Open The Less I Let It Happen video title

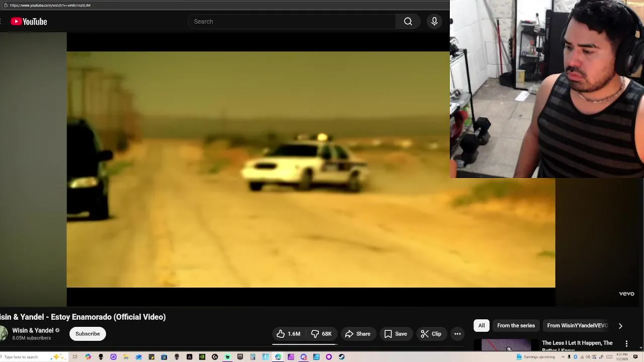[577, 346]
